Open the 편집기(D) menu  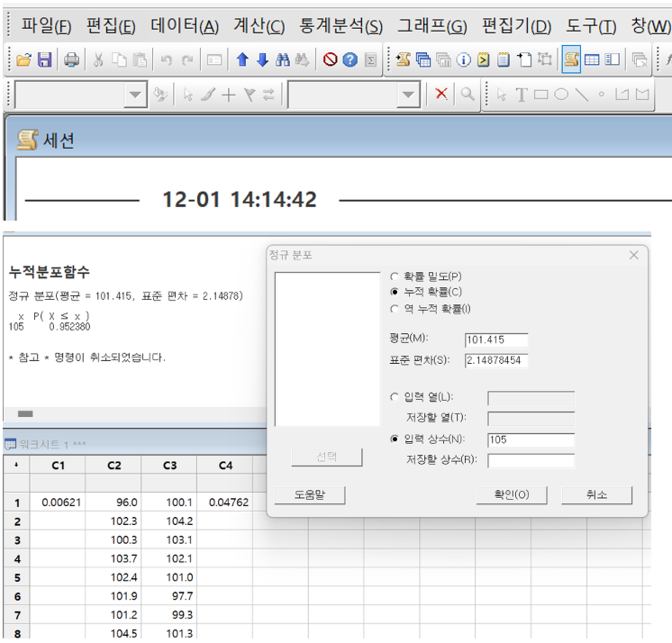(x=517, y=26)
